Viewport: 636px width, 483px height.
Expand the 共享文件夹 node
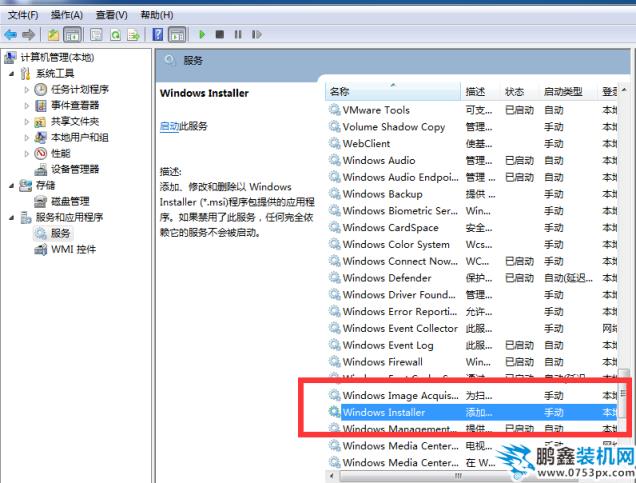(x=27, y=122)
